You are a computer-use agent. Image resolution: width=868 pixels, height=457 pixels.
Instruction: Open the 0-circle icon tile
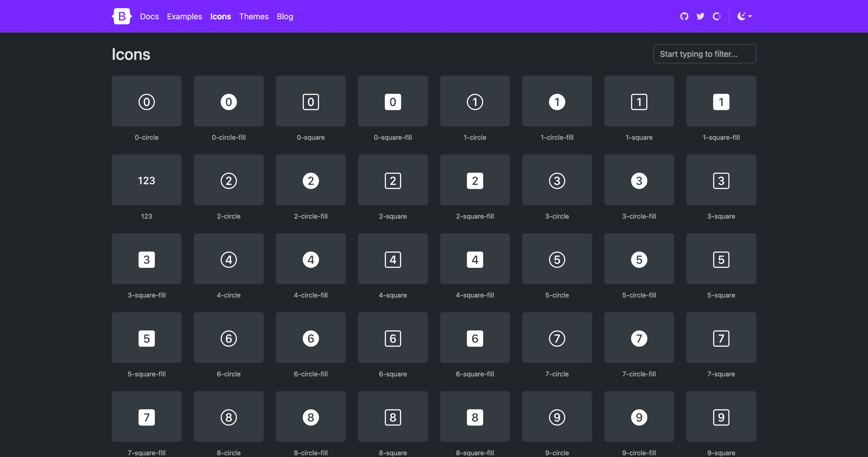click(x=146, y=101)
